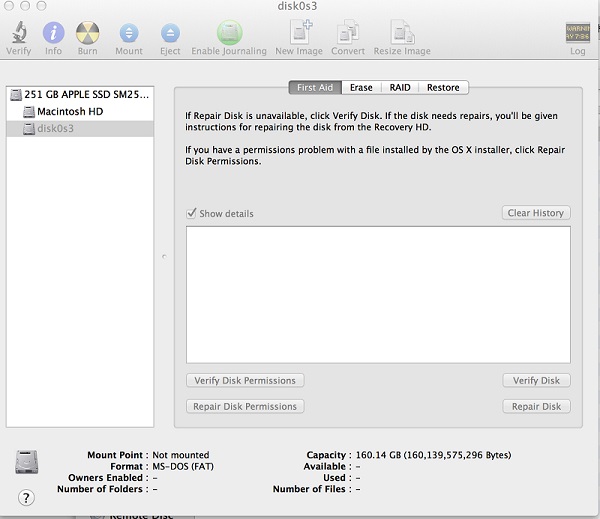This screenshot has width=600, height=519.
Task: Open the RAID tab
Action: (x=400, y=88)
